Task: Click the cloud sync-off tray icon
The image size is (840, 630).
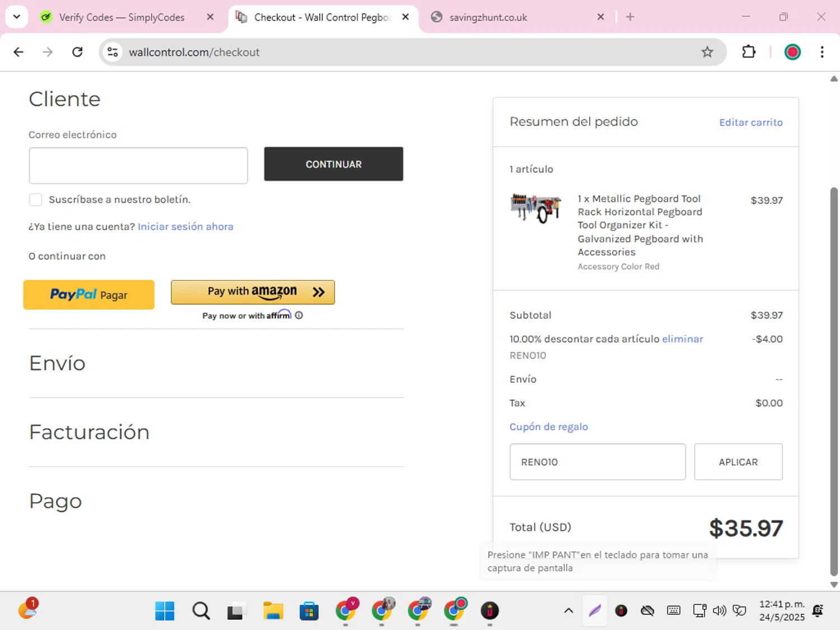Action: pyautogui.click(x=647, y=610)
